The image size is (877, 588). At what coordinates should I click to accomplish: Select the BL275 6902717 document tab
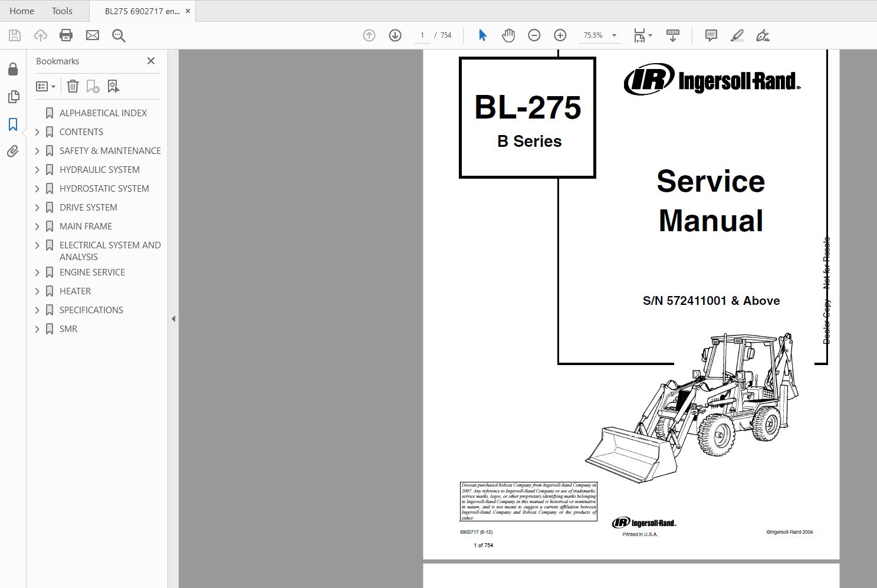[142, 11]
